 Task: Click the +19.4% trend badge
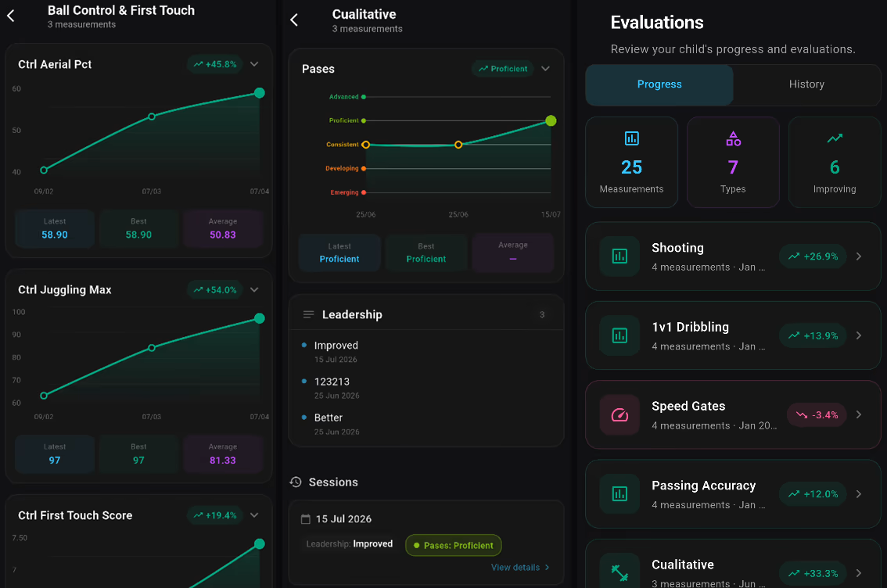[x=215, y=515]
